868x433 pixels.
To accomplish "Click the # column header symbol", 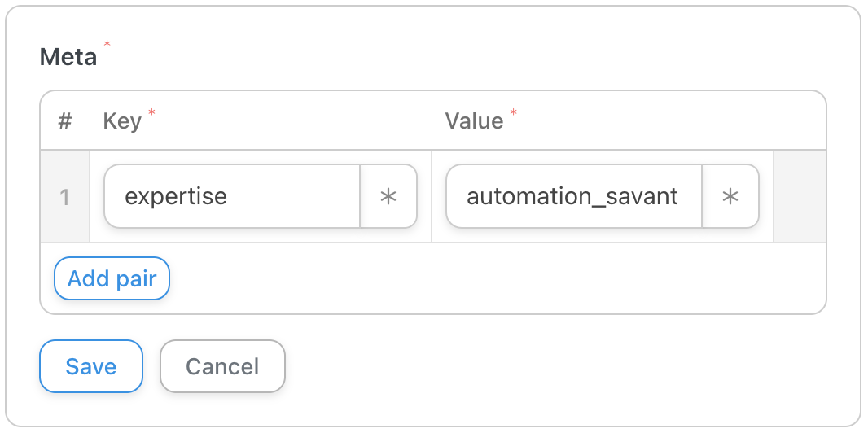I will pos(65,120).
